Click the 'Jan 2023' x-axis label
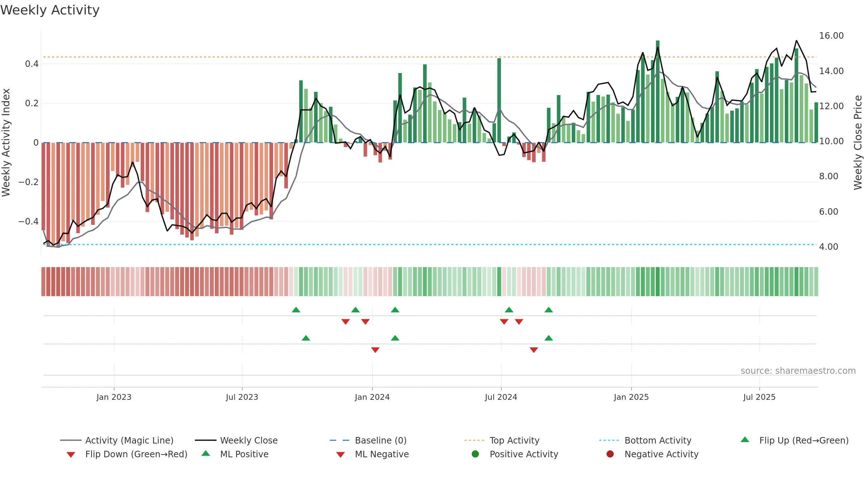868x488 pixels. coord(114,397)
